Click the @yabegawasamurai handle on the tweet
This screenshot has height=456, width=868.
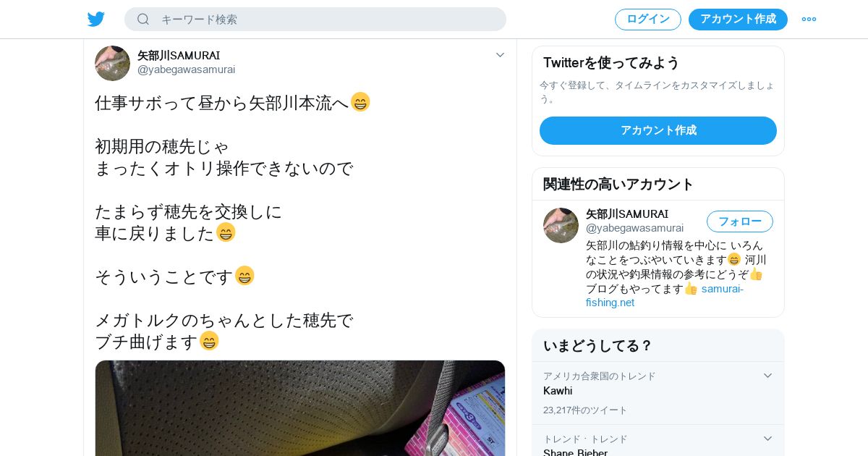pyautogui.click(x=187, y=69)
